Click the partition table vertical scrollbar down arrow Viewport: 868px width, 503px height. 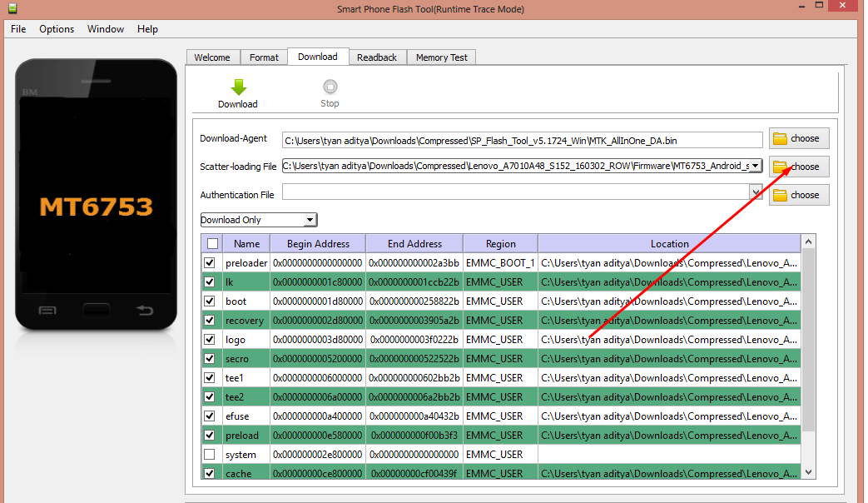[x=807, y=472]
